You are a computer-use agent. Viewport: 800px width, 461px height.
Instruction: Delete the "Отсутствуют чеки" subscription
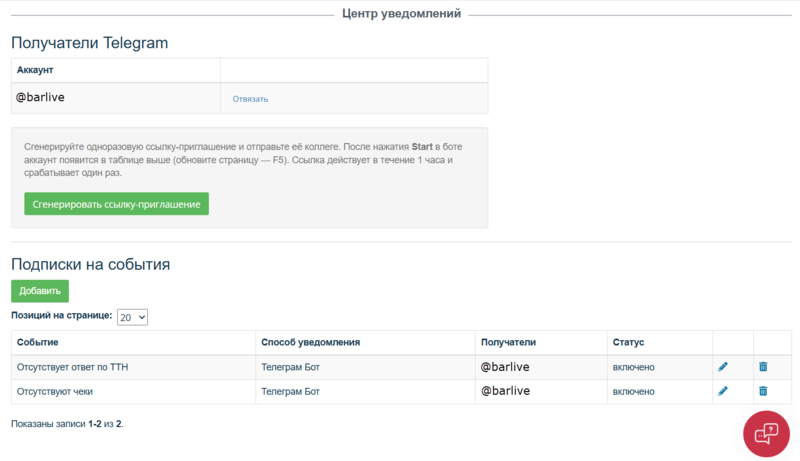(x=763, y=391)
